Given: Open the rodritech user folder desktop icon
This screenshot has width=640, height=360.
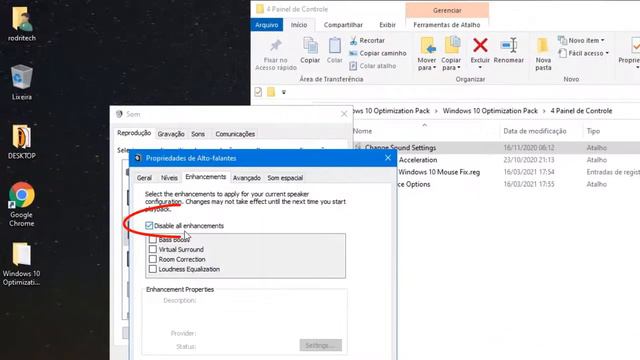Looking at the screenshot, I should click(22, 19).
